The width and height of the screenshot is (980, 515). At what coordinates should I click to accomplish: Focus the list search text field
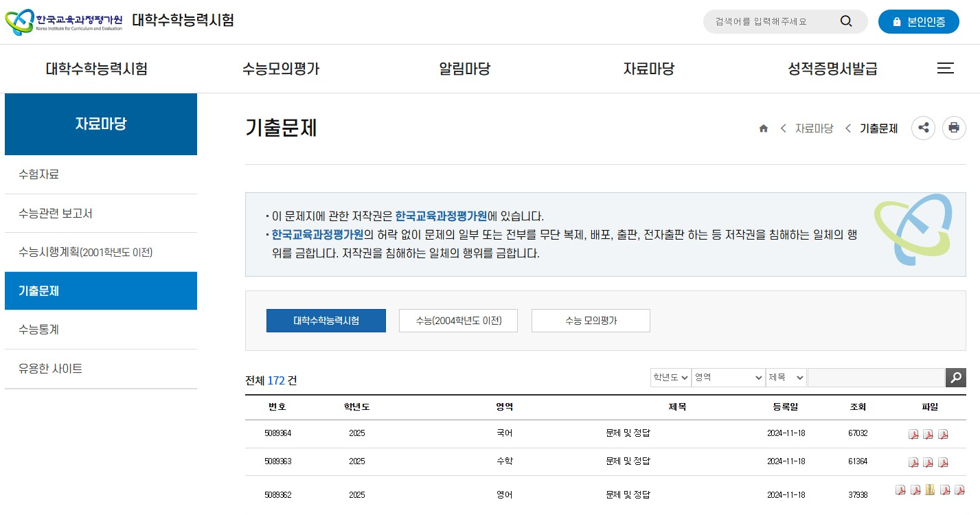pyautogui.click(x=876, y=378)
